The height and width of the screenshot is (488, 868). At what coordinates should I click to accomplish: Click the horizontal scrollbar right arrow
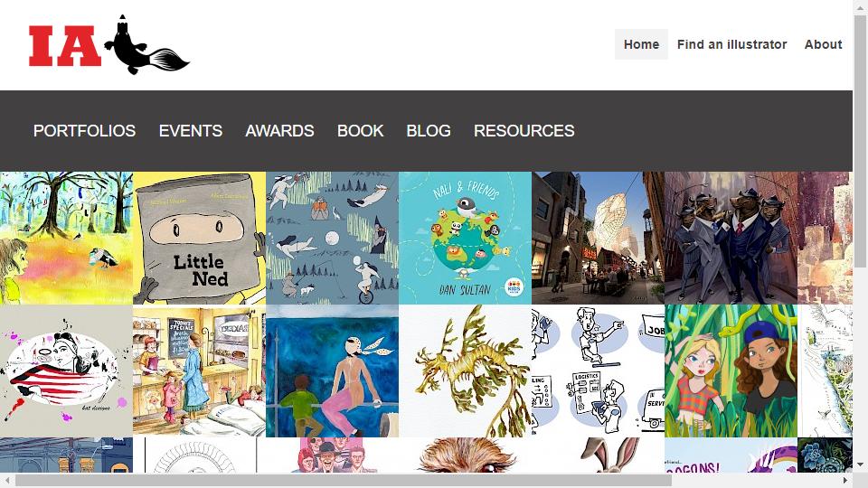coord(846,480)
